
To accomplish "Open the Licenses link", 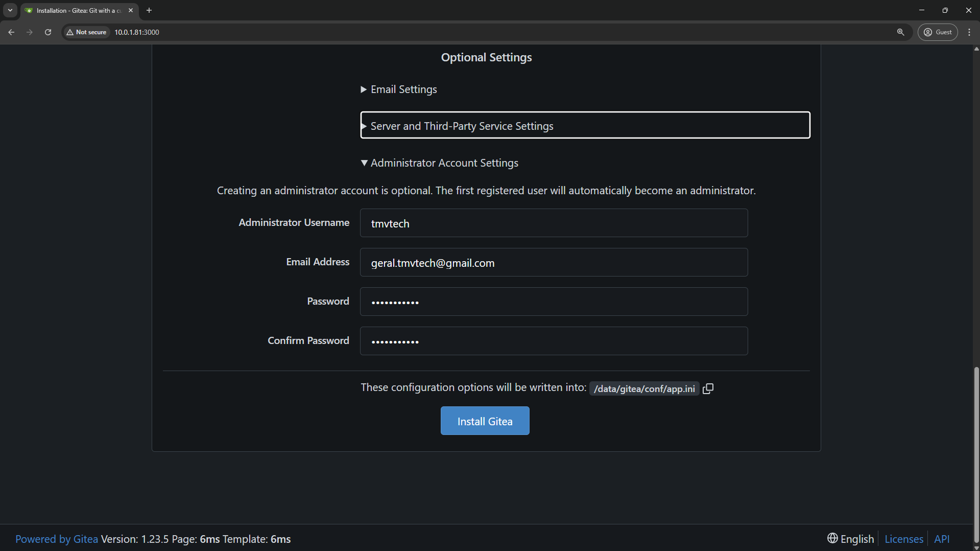I will 903,539.
